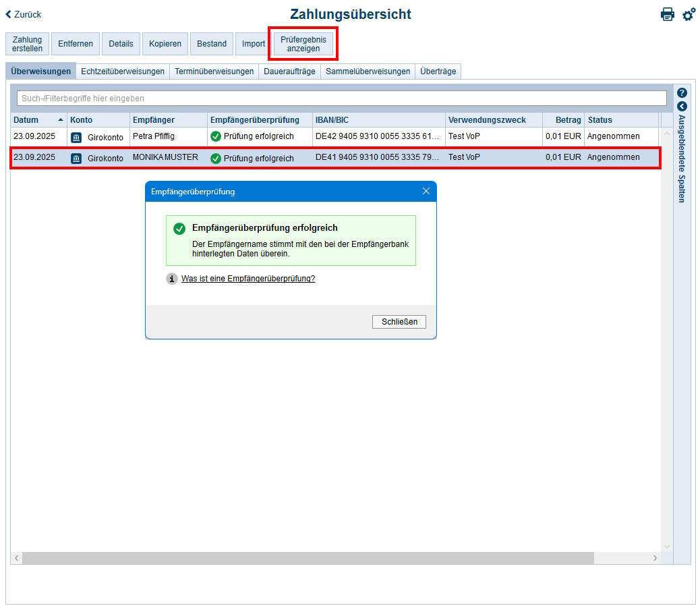700x608 pixels.
Task: Open the Daueraufträge tab
Action: (x=289, y=72)
